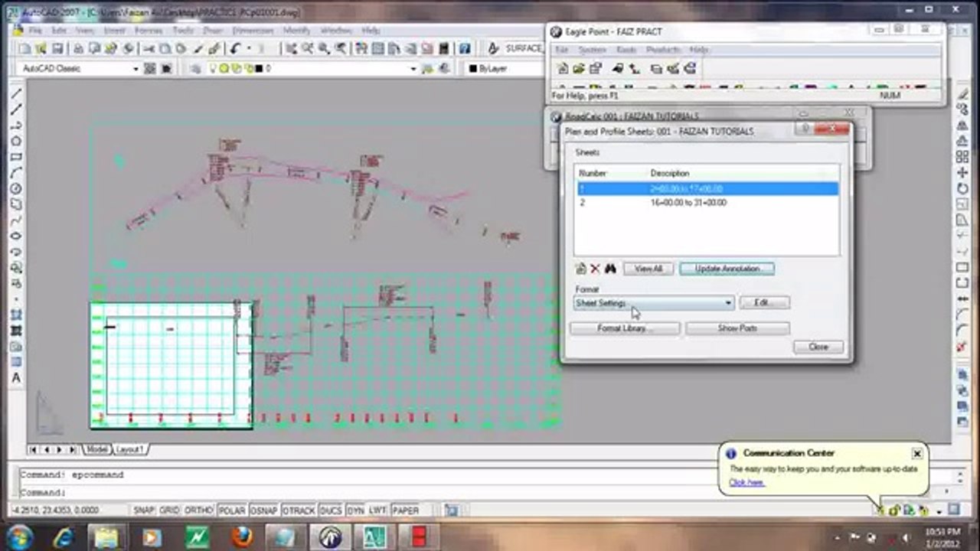This screenshot has height=551, width=980.
Task: Follow the Click here link in Communication Center
Action: (746, 482)
